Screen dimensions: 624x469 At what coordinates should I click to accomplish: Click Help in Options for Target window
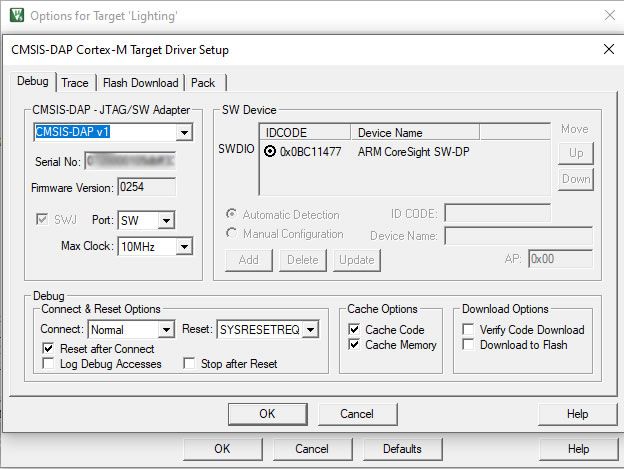click(578, 449)
